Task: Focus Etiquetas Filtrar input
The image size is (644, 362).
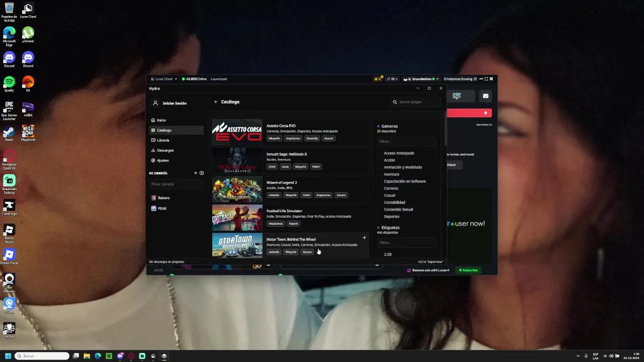Action: (407, 243)
